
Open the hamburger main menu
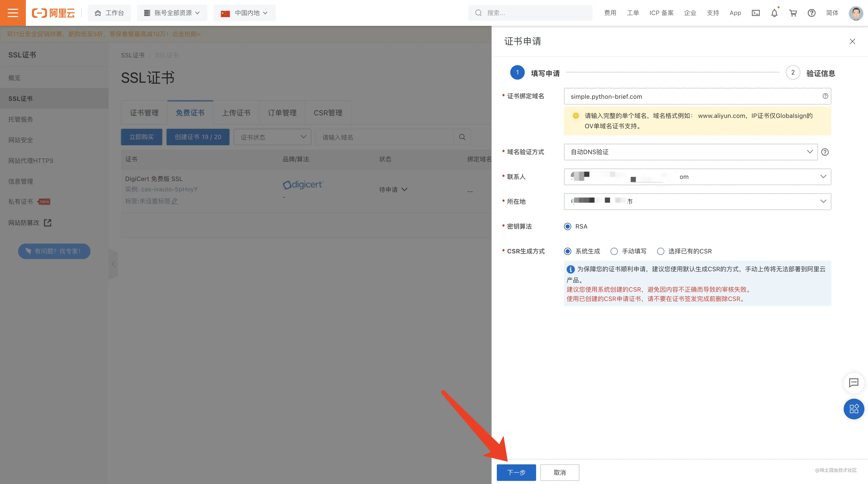point(13,13)
